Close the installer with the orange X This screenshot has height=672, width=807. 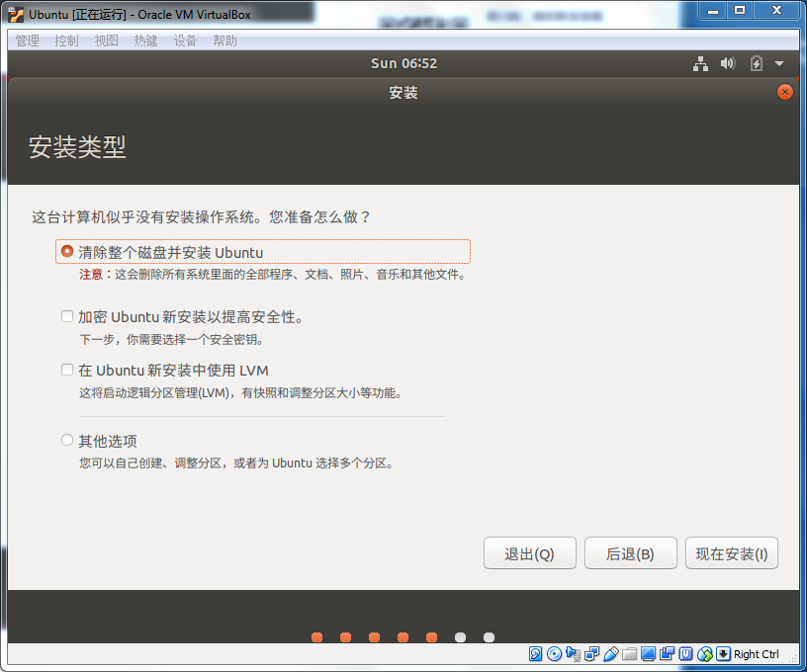pos(785,92)
